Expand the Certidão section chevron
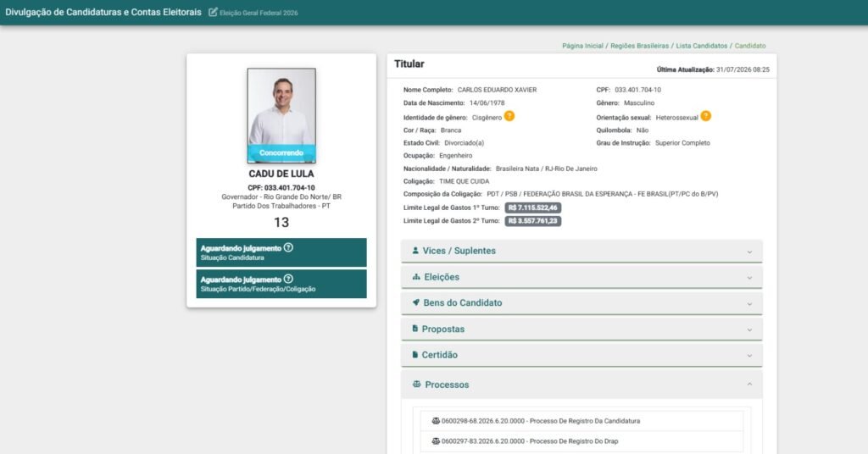The height and width of the screenshot is (454, 868). pos(749,356)
